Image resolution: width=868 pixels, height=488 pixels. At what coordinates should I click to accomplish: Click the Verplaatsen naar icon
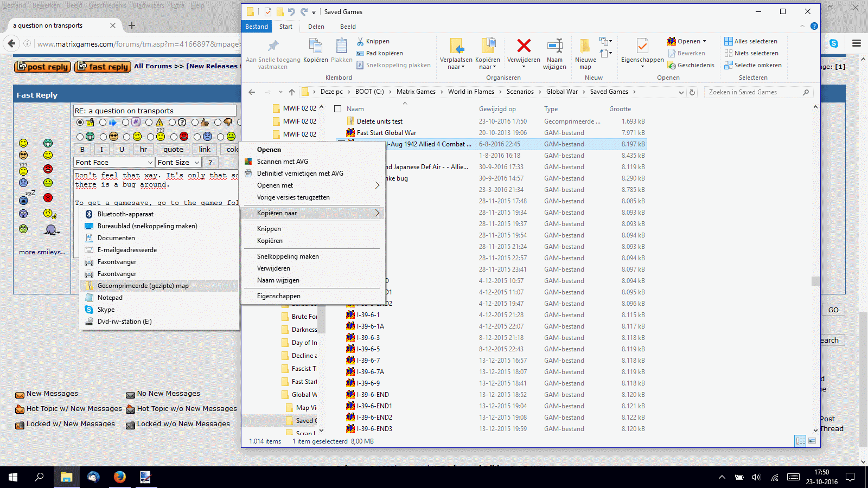click(456, 46)
